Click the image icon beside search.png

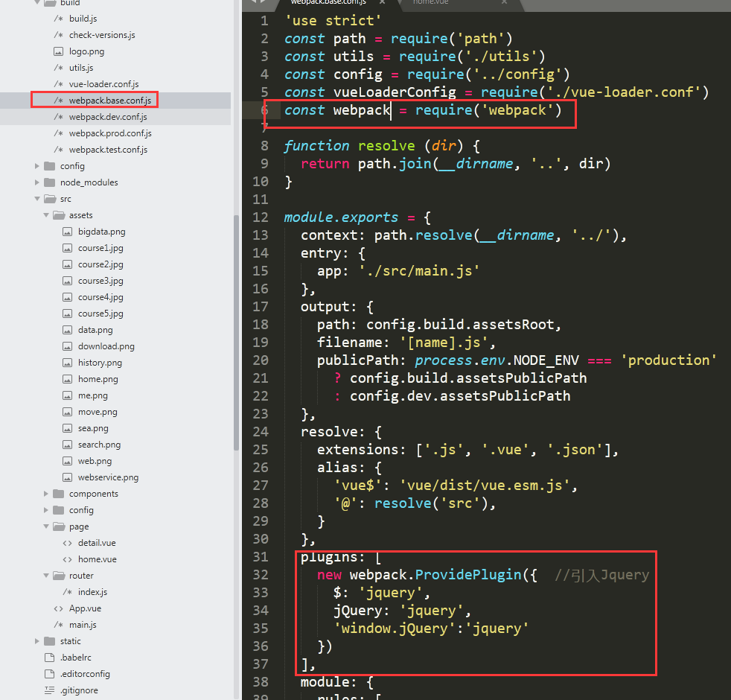[68, 445]
